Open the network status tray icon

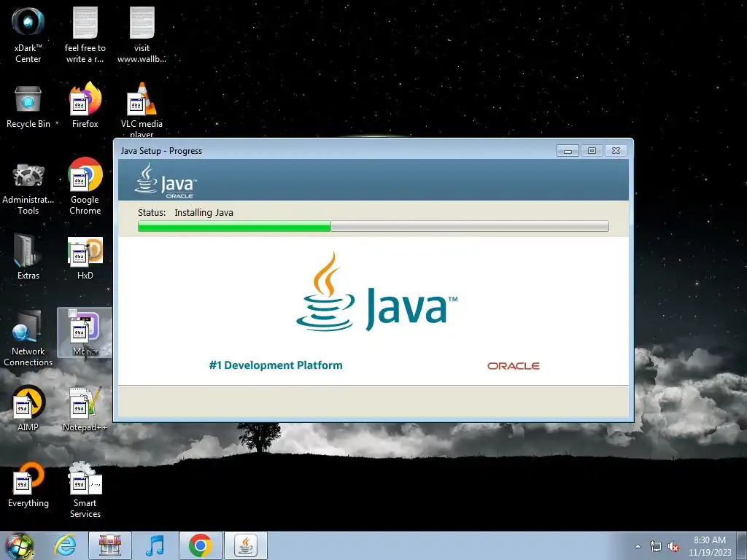pyautogui.click(x=656, y=546)
